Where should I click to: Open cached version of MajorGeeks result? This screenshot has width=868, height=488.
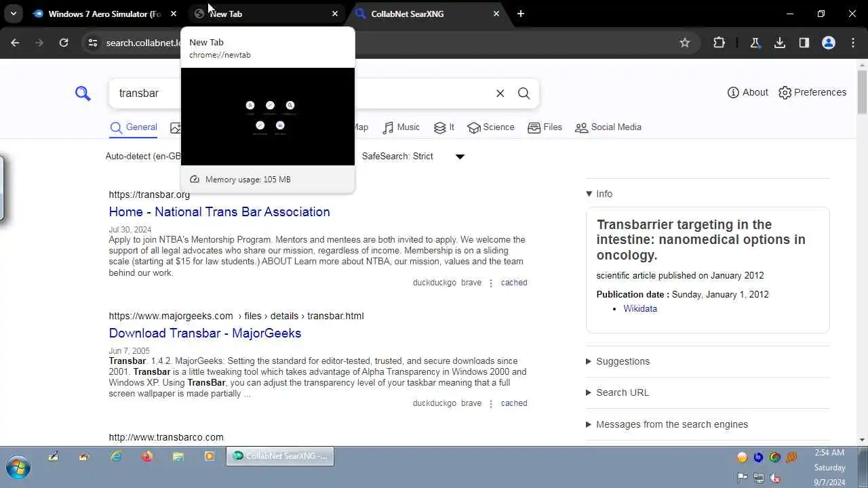pyautogui.click(x=514, y=403)
